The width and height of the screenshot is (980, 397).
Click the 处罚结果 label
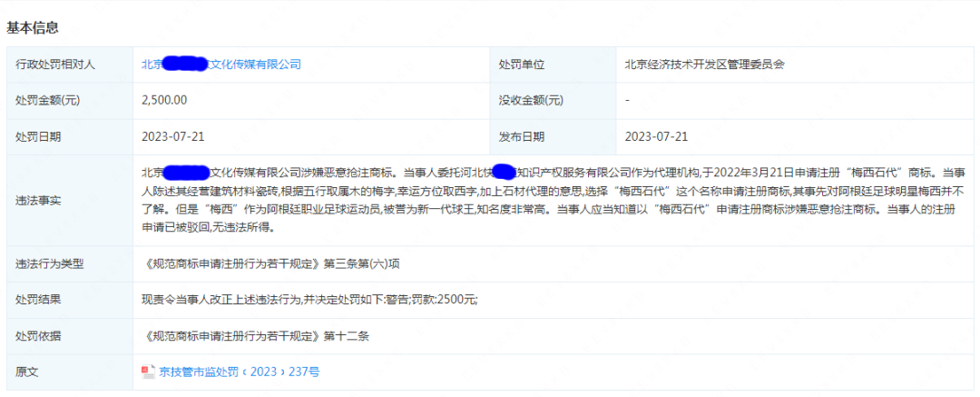[x=38, y=300]
